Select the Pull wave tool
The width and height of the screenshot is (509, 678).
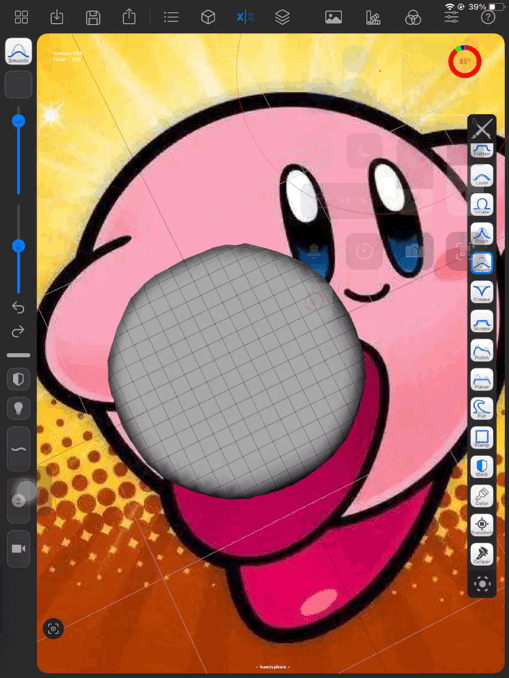(482, 408)
